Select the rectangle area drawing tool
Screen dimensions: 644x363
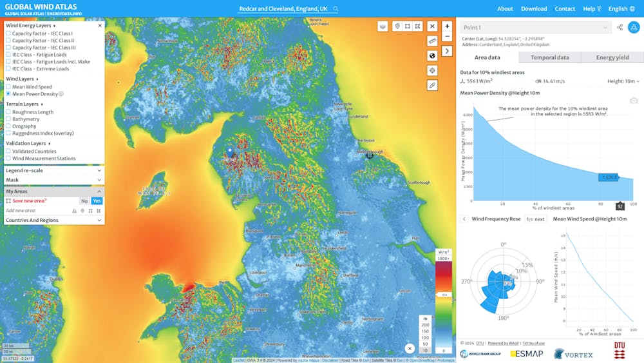408,26
